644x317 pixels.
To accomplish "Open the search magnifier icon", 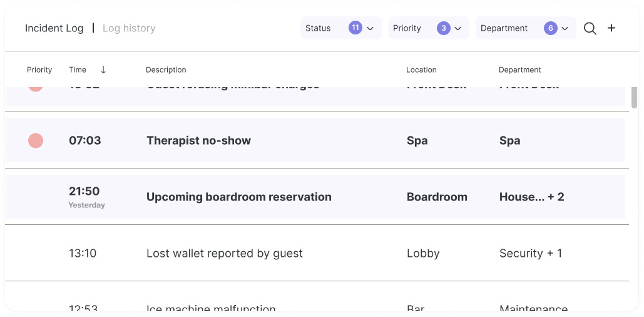I will tap(590, 28).
